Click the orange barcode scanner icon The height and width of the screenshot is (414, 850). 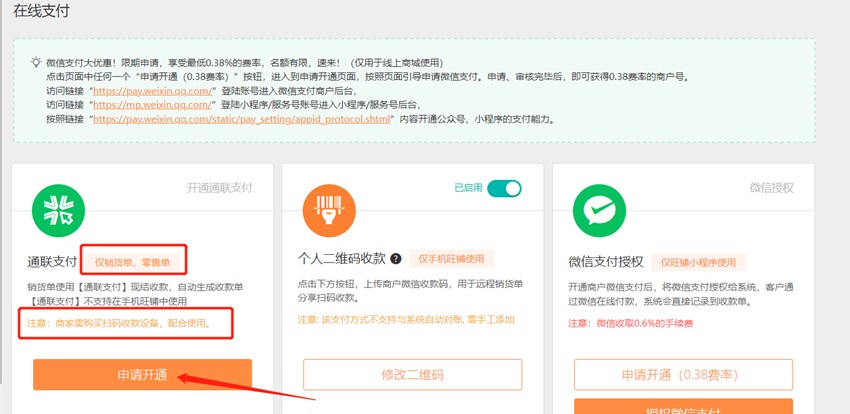coord(329,210)
